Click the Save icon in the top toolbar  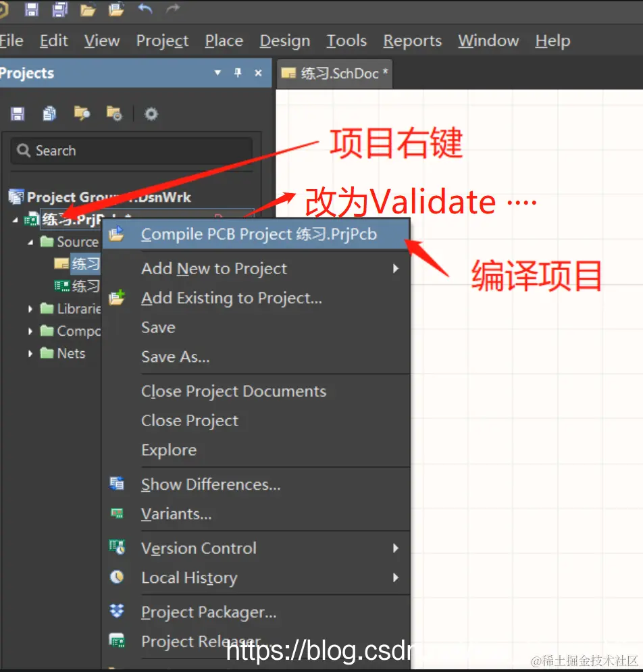point(31,9)
